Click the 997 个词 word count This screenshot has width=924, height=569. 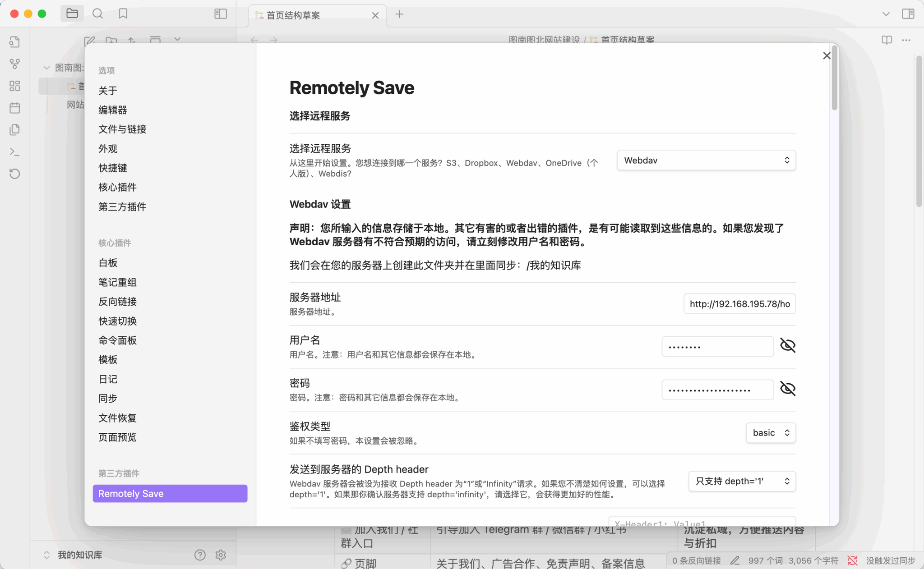[x=765, y=560]
